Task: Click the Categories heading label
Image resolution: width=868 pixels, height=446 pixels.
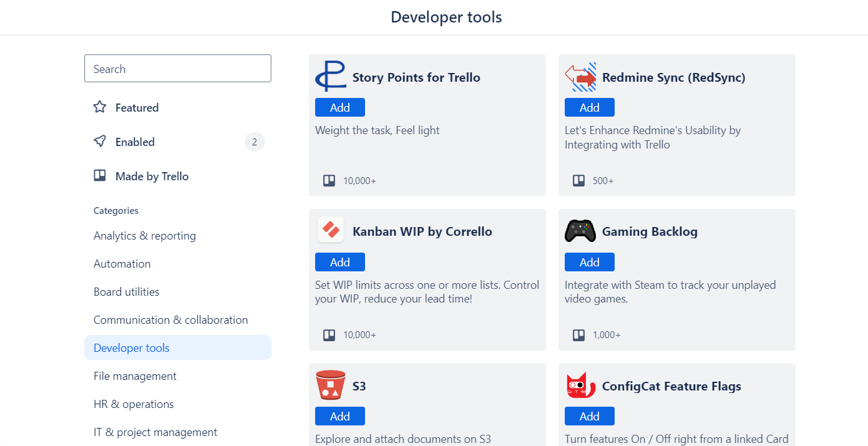Action: tap(116, 211)
